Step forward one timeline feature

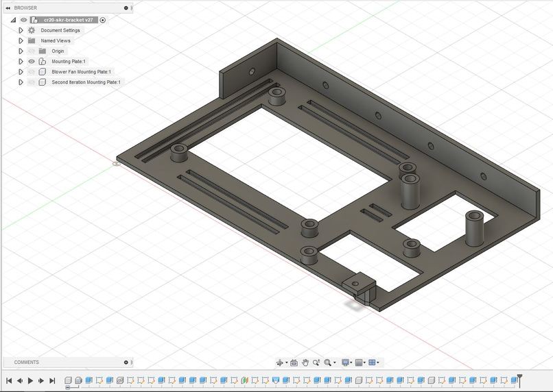tap(41, 380)
